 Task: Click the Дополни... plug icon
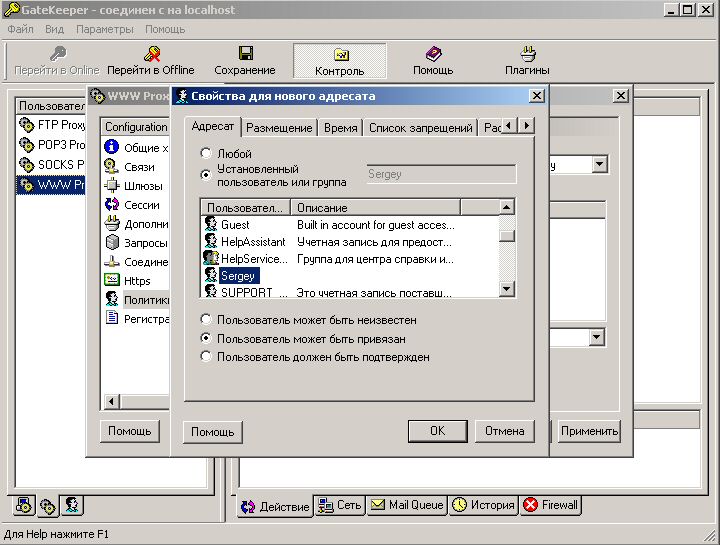tap(112, 223)
